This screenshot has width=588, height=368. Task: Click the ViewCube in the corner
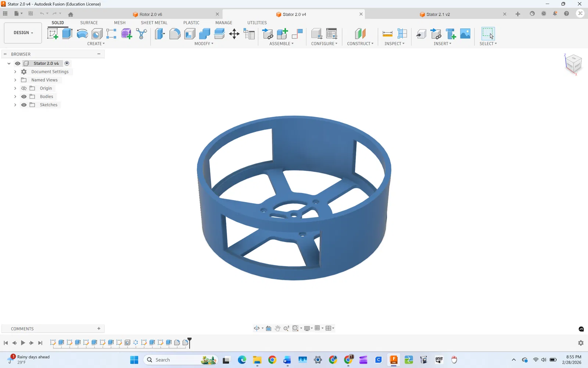click(x=573, y=63)
